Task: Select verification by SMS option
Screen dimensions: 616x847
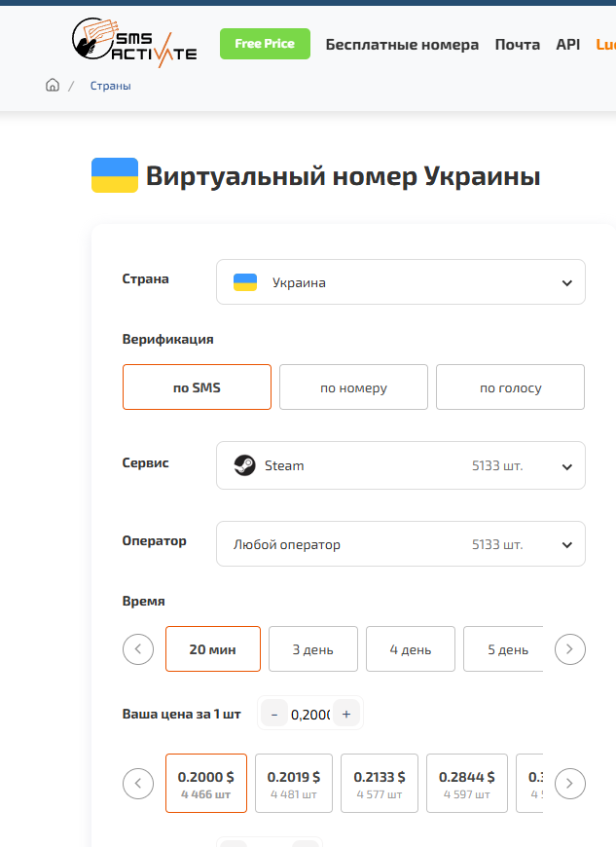Action: [197, 387]
